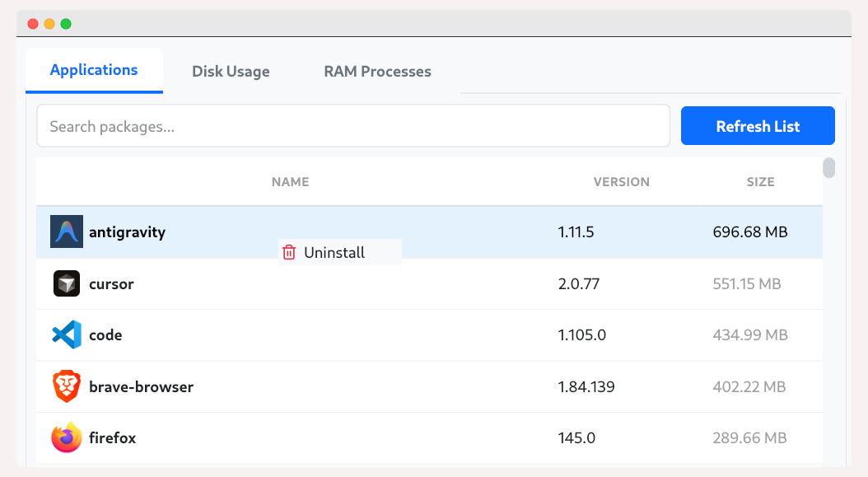Click the Firefox app icon

tap(67, 437)
